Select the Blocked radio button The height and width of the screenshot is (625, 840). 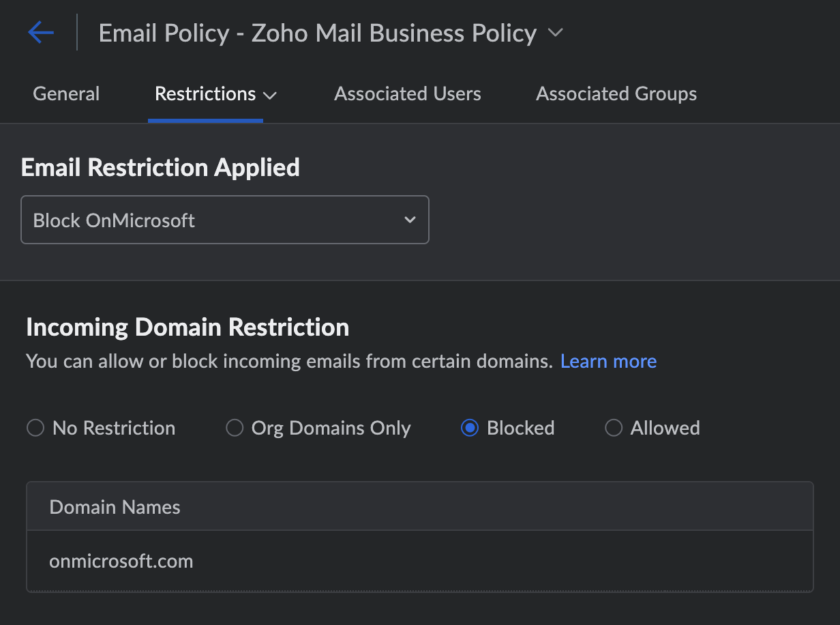click(x=469, y=428)
